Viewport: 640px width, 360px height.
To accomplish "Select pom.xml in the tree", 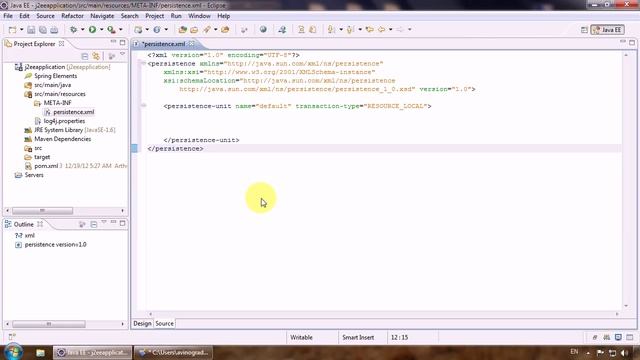I will [x=46, y=166].
